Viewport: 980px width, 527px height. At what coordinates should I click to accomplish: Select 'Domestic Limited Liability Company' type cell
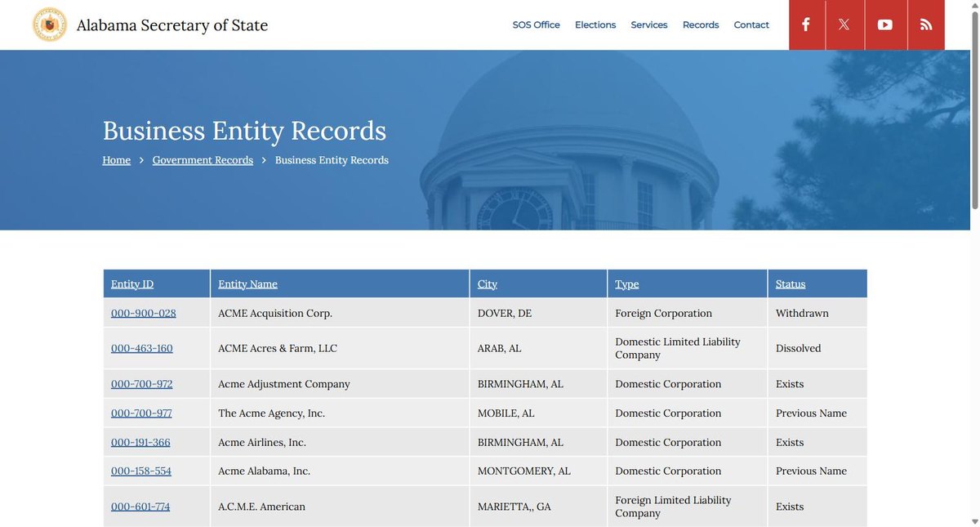[x=687, y=348]
